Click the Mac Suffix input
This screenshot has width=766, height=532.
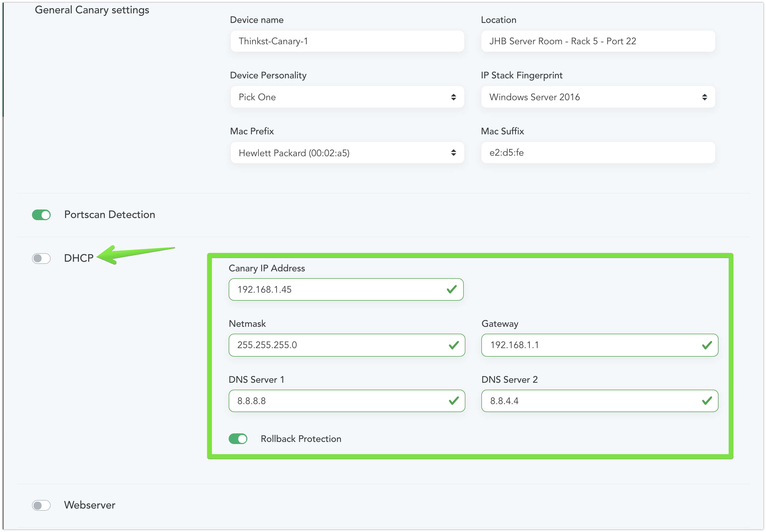pyautogui.click(x=598, y=153)
